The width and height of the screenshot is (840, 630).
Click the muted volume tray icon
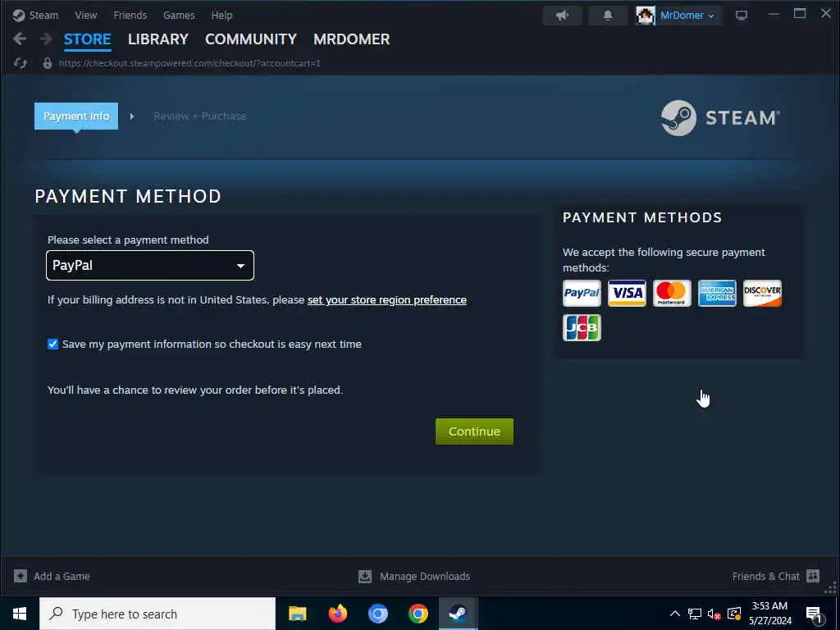coord(714,614)
